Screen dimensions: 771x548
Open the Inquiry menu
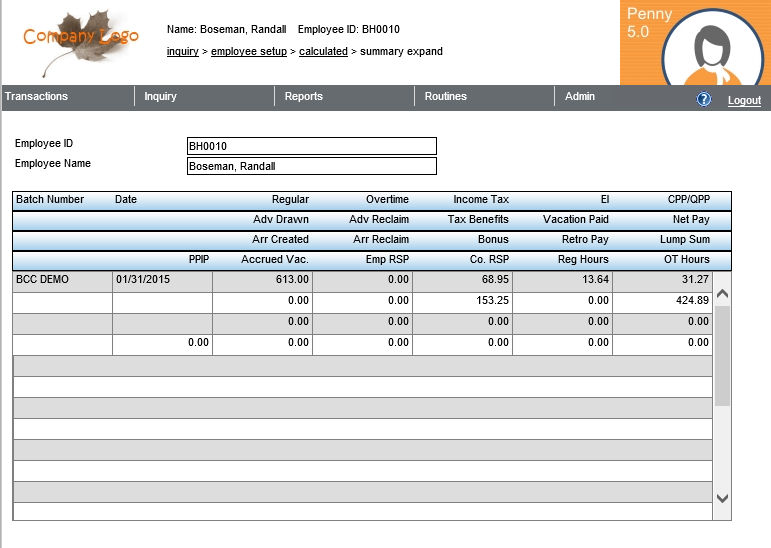click(x=160, y=97)
